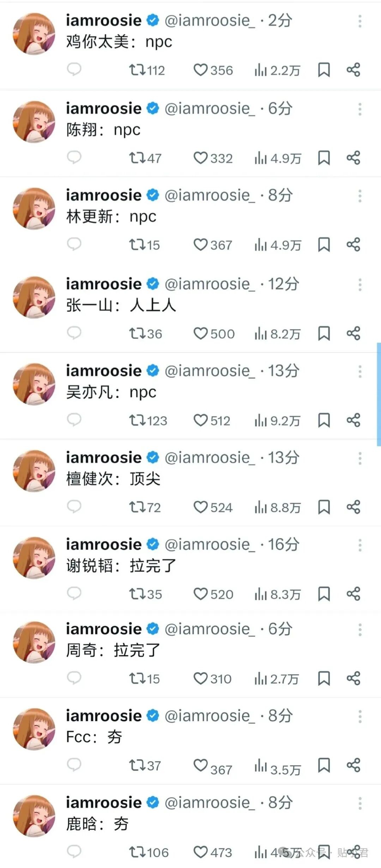
Task: Open the iamroosie name on the 吴亦凡 tweet
Action: [x=104, y=371]
